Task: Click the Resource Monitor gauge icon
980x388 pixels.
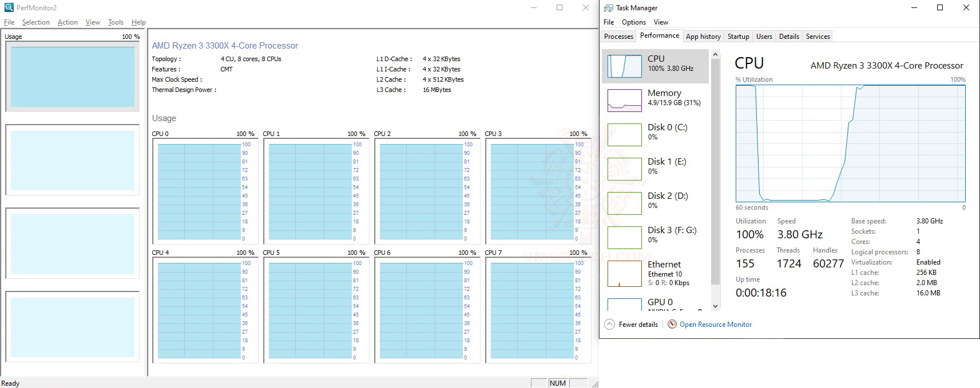Action: (672, 324)
